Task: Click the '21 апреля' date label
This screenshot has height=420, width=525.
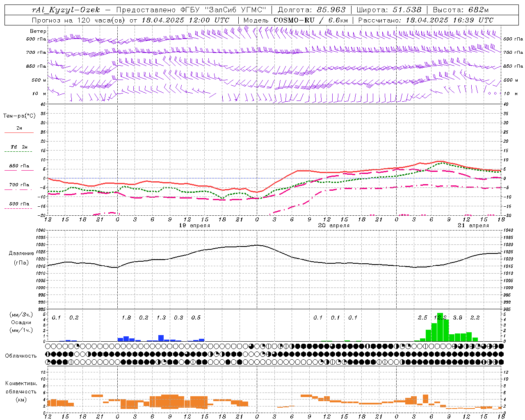Action: pyautogui.click(x=473, y=226)
